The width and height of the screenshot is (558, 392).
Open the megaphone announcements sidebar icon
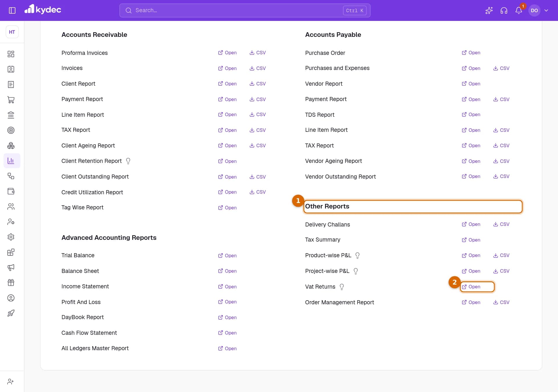tap(11, 267)
